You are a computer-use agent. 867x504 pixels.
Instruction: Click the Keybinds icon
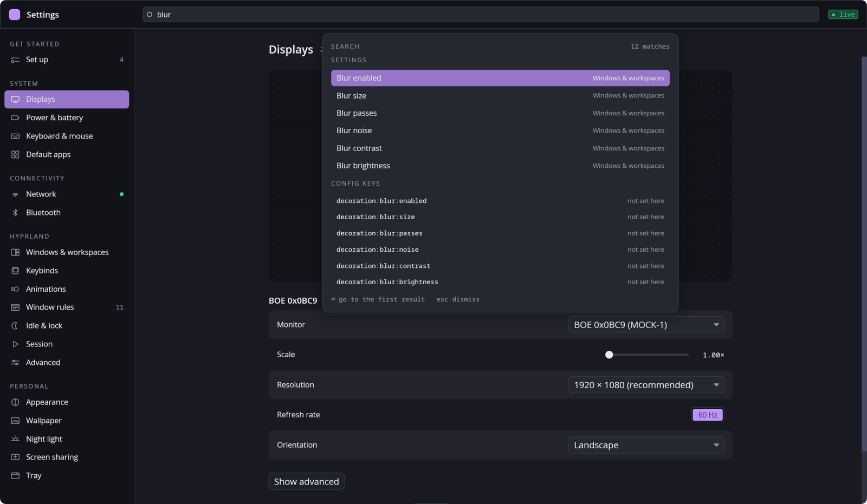[15, 271]
